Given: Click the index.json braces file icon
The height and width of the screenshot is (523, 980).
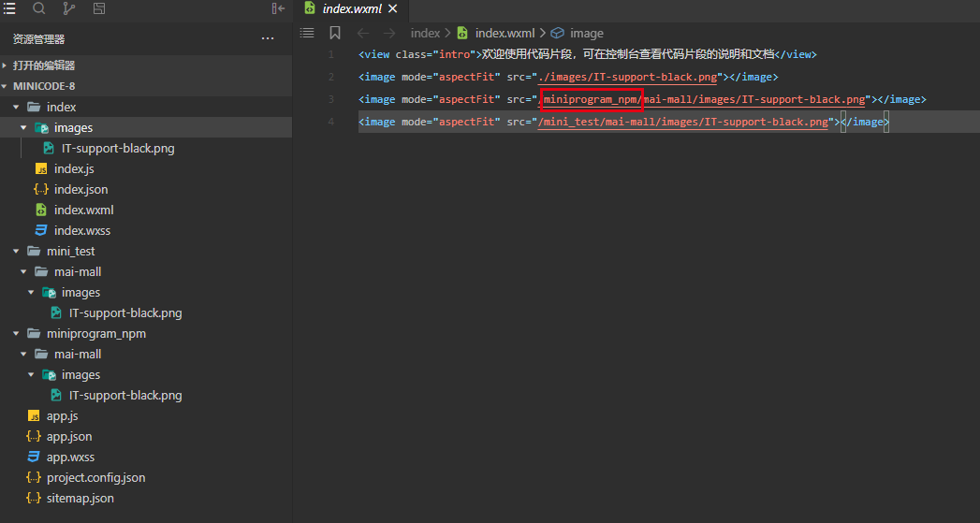Looking at the screenshot, I should 41,189.
